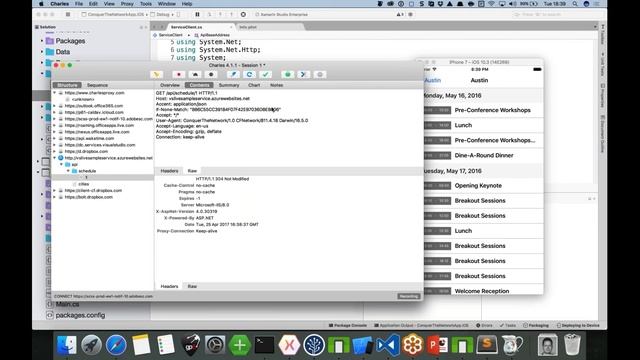Open the Errors pad in Xamarin status bar
640x360 pixels.
click(484, 325)
